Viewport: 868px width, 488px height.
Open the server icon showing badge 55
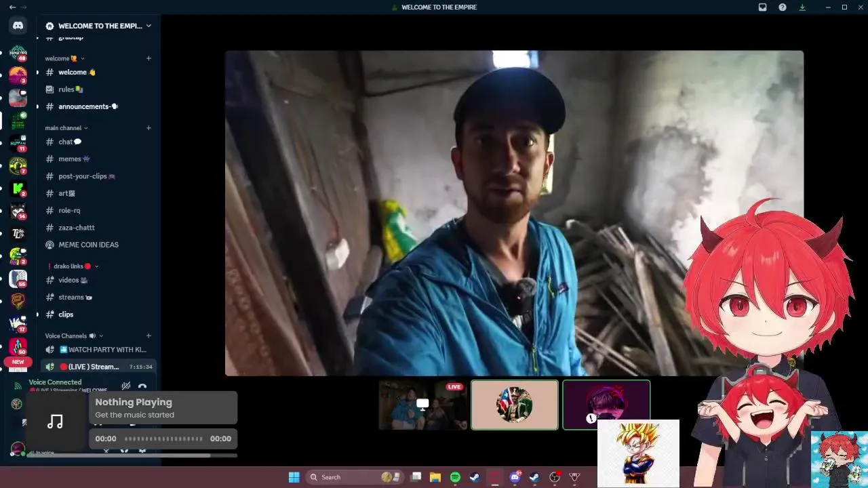18,279
